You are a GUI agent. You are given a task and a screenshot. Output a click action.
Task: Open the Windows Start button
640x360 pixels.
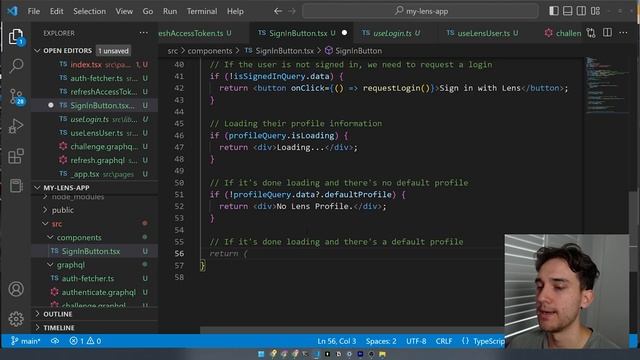pyautogui.click(x=261, y=354)
